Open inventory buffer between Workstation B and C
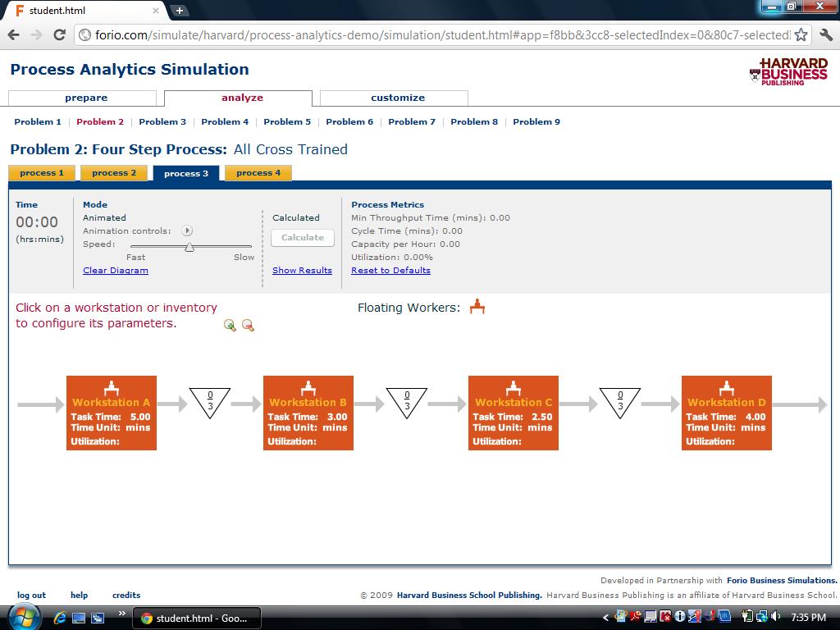The width and height of the screenshot is (840, 630). coord(407,402)
